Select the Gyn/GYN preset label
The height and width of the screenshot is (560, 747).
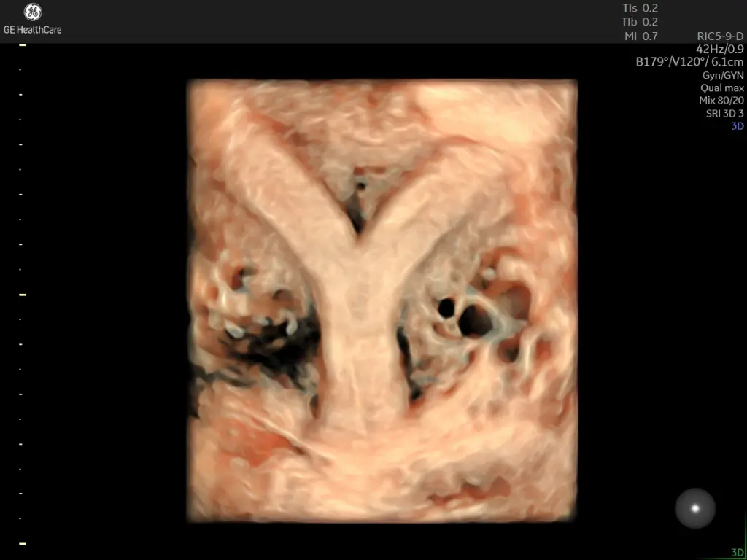[x=723, y=75]
